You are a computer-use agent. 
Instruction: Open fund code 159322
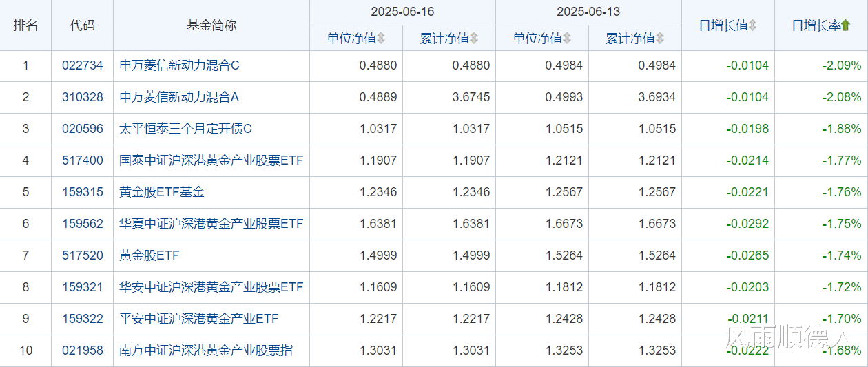pyautogui.click(x=83, y=319)
